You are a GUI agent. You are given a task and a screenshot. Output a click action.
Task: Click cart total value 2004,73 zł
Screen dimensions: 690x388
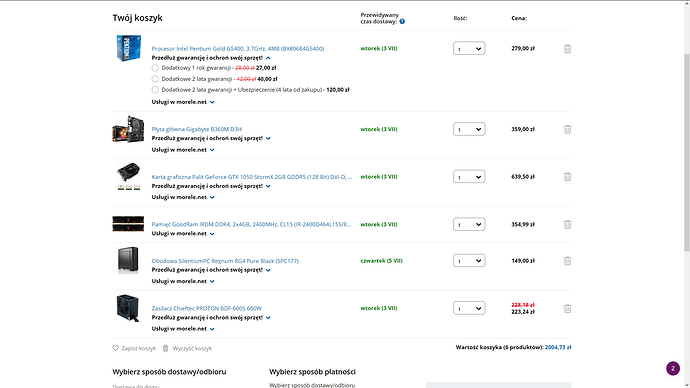[558, 347]
